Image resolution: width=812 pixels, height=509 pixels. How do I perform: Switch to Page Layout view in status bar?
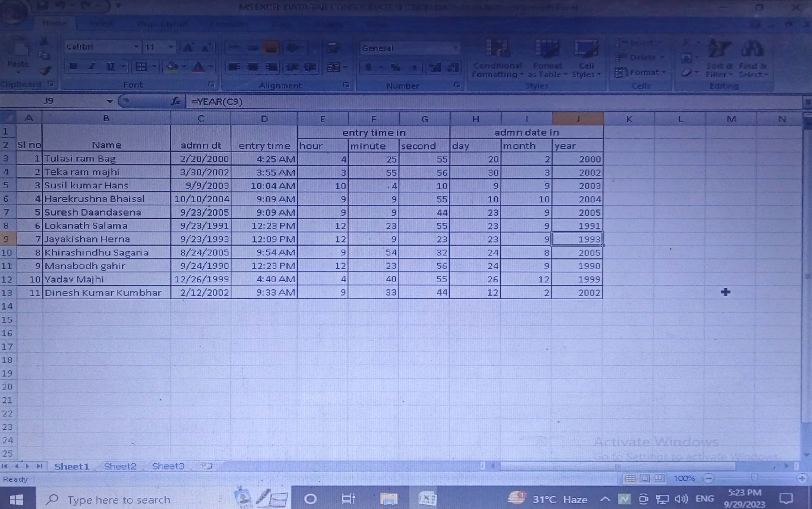(644, 478)
